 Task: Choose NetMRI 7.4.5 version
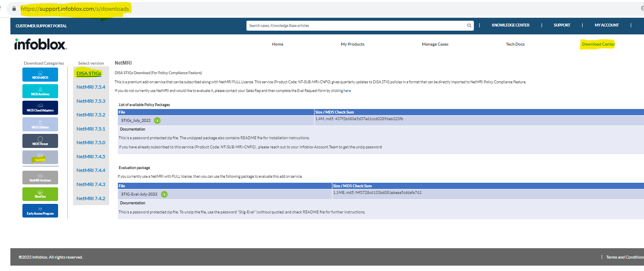91,157
